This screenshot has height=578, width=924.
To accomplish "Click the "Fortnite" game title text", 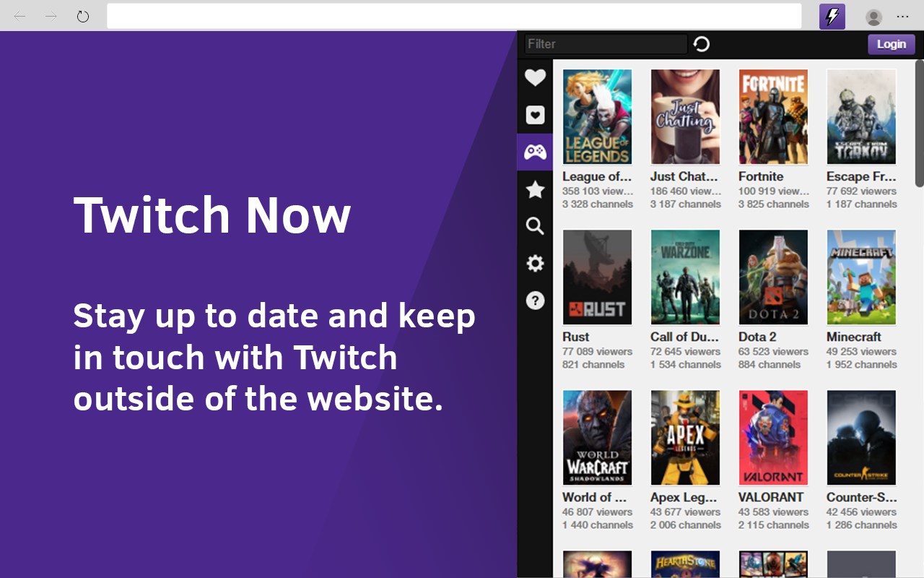I will tap(761, 176).
